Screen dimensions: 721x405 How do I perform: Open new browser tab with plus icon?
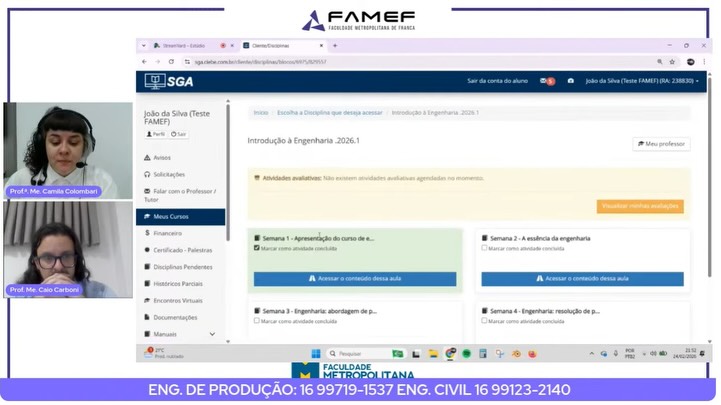(x=334, y=46)
